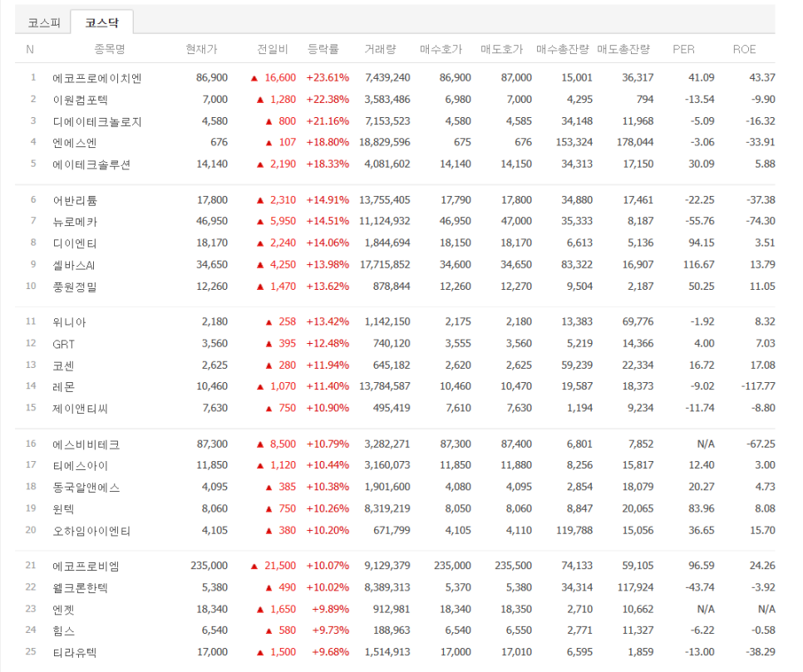Click the 종목명 column header
The height and width of the screenshot is (672, 803).
pyautogui.click(x=110, y=49)
